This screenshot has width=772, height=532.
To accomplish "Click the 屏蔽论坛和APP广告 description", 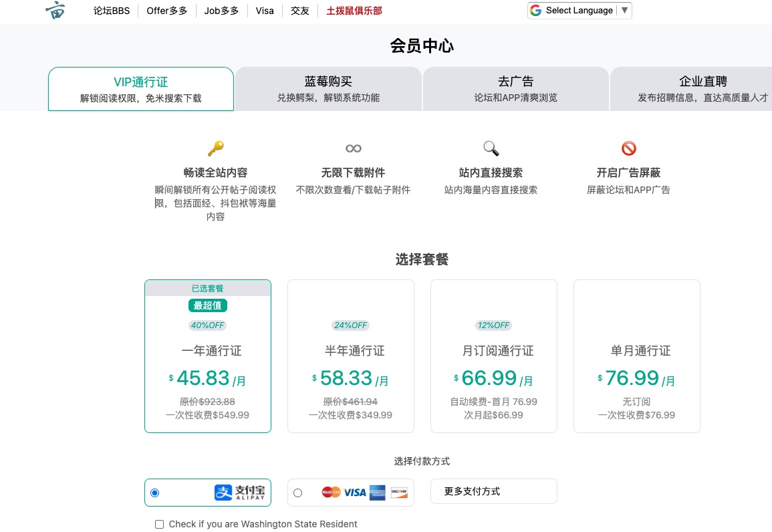I will pyautogui.click(x=629, y=190).
